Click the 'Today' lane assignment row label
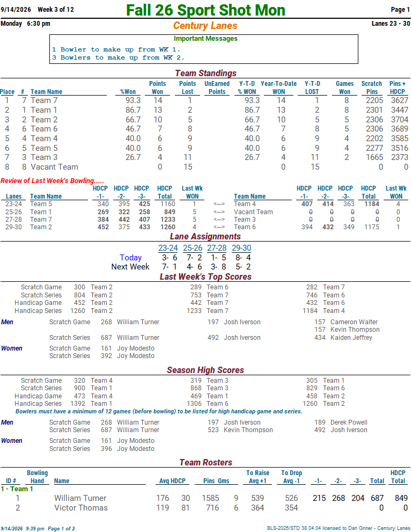 click(130, 258)
